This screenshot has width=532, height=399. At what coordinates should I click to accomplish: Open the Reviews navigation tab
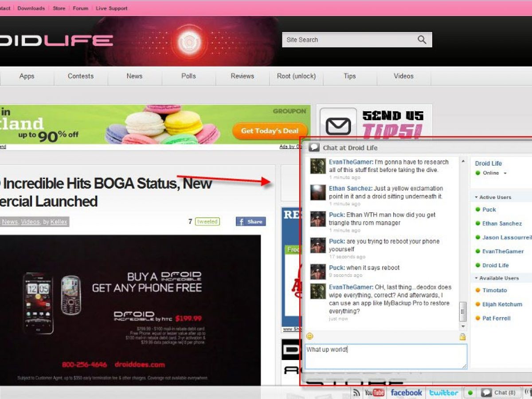pyautogui.click(x=242, y=76)
